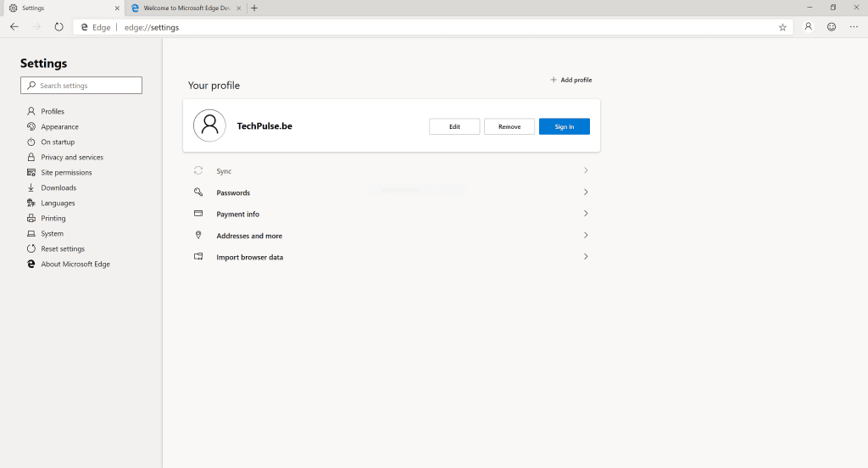
Task: Click Edit on the TechPulse.be profile
Action: point(454,126)
